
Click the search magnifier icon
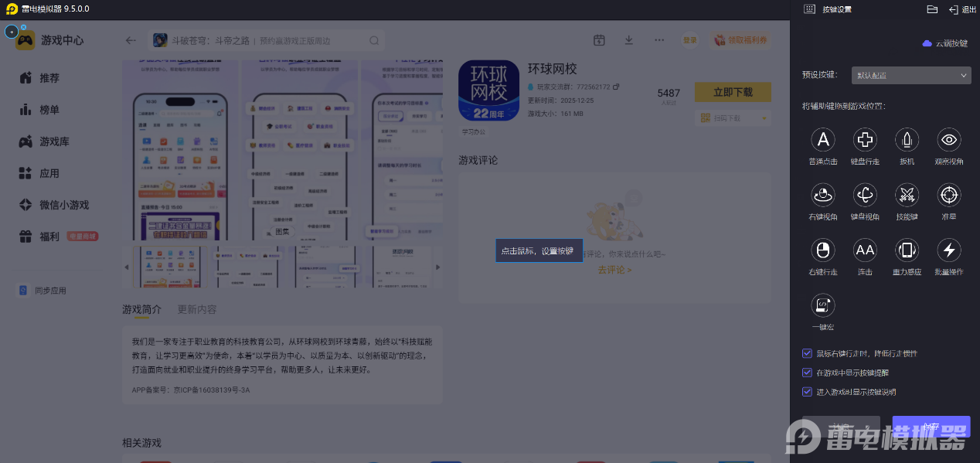click(x=374, y=41)
